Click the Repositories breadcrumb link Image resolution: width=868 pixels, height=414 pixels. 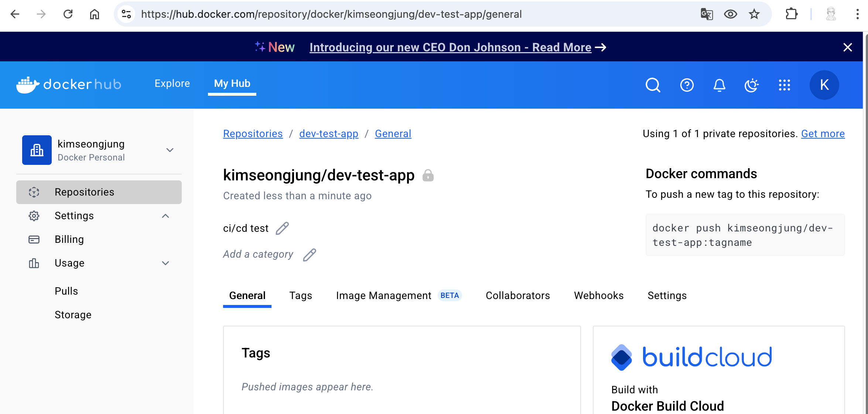pos(253,134)
